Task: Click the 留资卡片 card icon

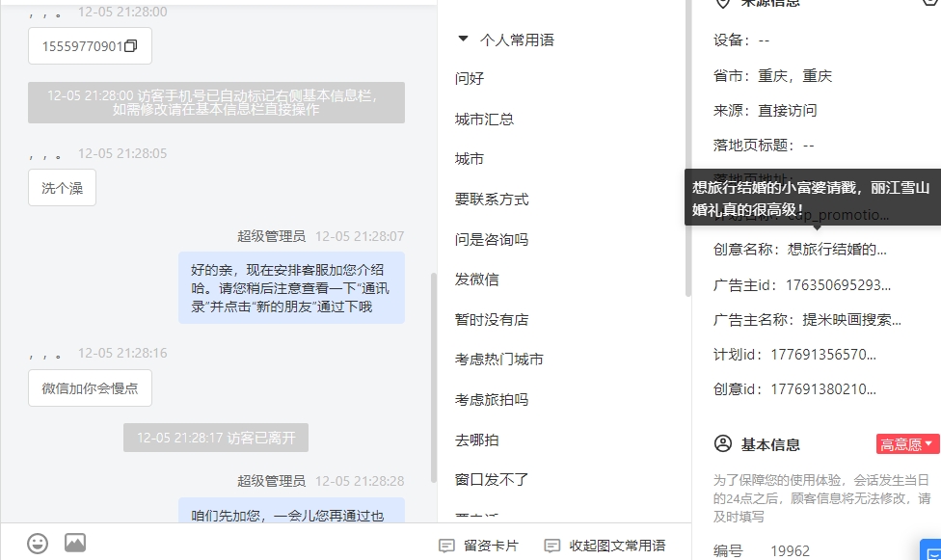Action: tap(446, 546)
